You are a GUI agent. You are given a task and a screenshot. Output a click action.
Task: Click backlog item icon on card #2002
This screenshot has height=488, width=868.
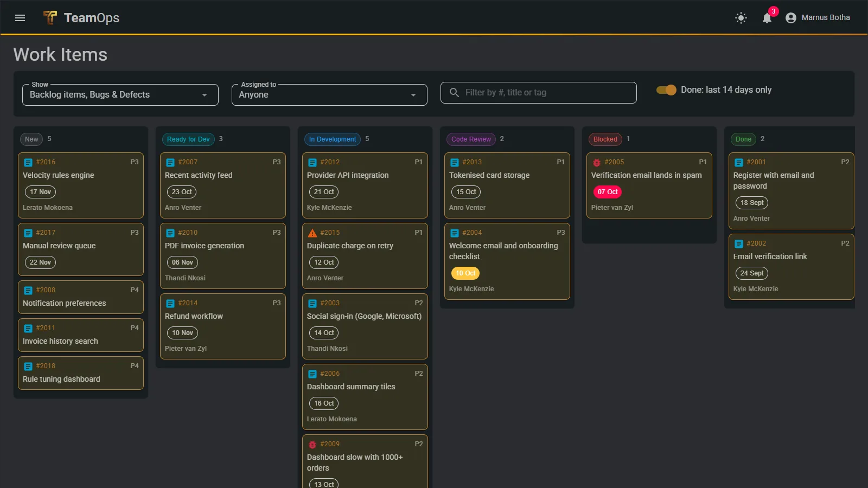[739, 244]
